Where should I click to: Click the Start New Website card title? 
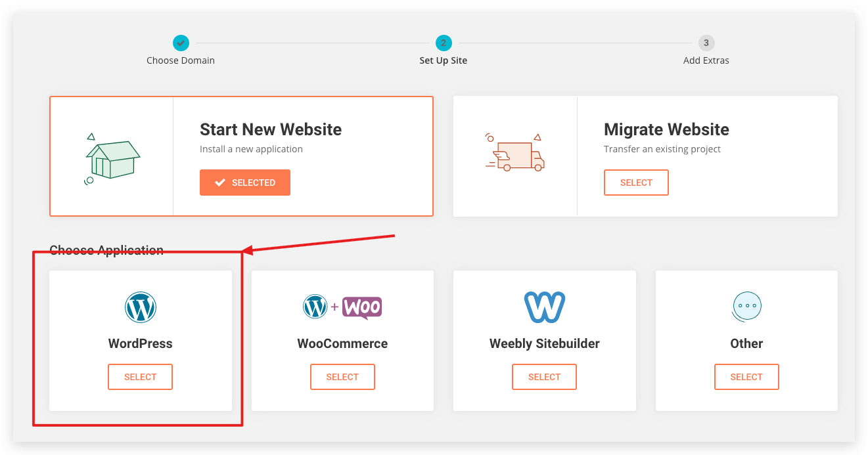(271, 129)
